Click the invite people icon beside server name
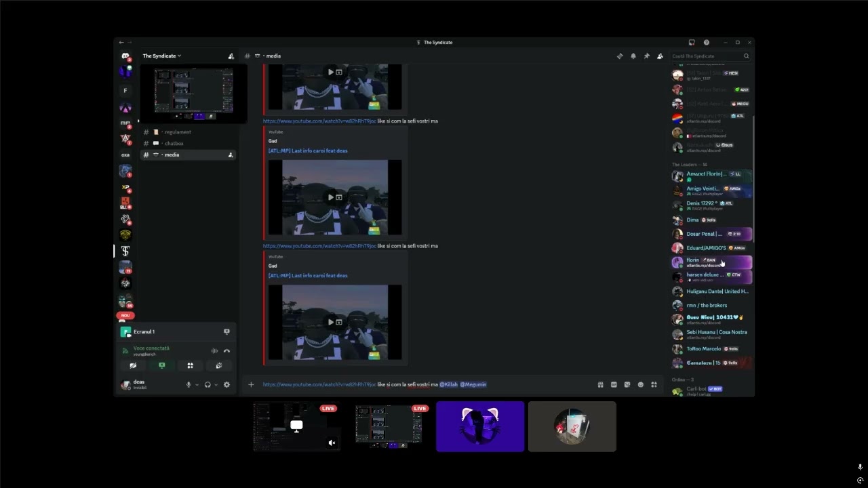 pos(231,56)
